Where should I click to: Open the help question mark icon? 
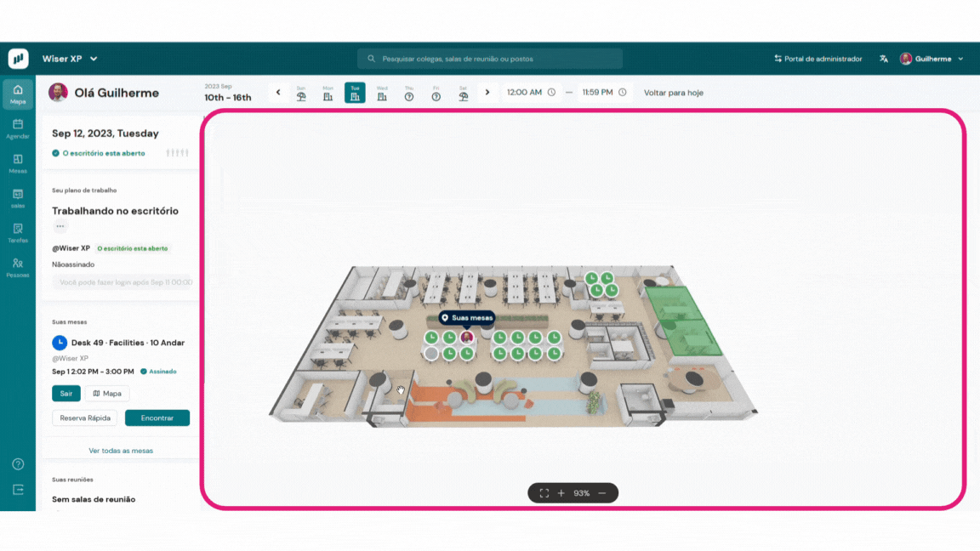click(18, 464)
